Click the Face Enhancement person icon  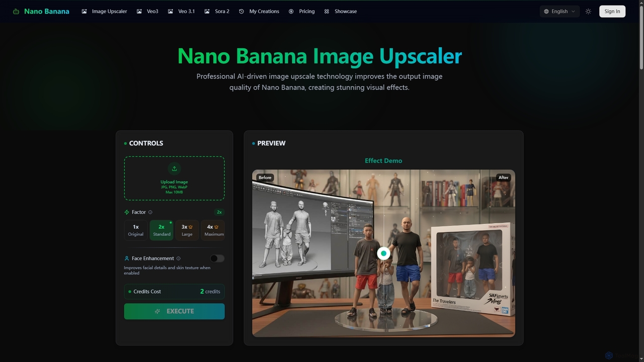127,258
